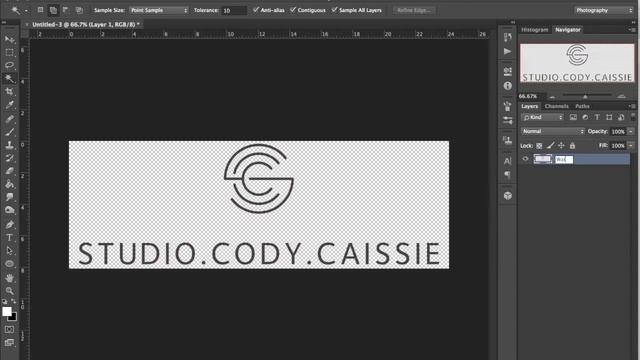Switch to the Histogram tab
This screenshot has width=640, height=360.
(535, 30)
